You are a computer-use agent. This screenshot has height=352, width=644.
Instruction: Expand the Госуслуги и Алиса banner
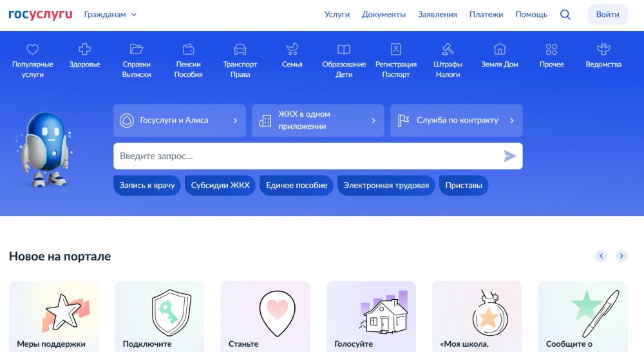tap(180, 121)
